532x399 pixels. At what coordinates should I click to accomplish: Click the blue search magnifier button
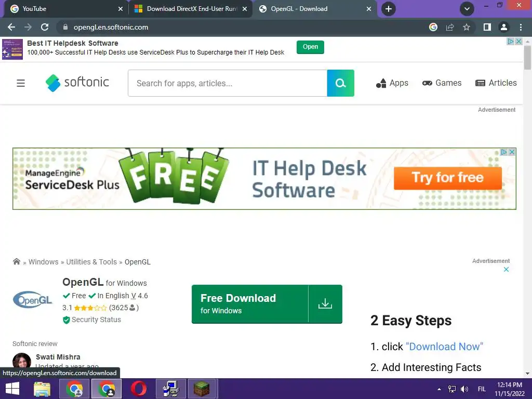(341, 83)
